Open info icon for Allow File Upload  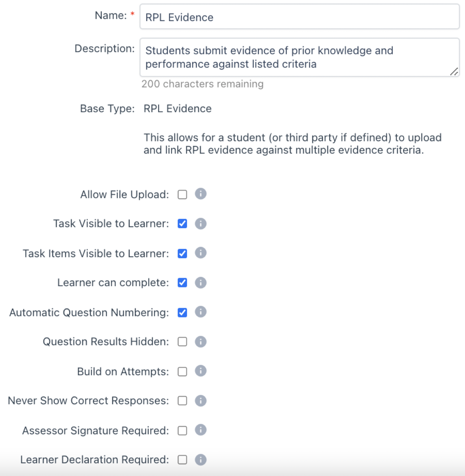201,194
